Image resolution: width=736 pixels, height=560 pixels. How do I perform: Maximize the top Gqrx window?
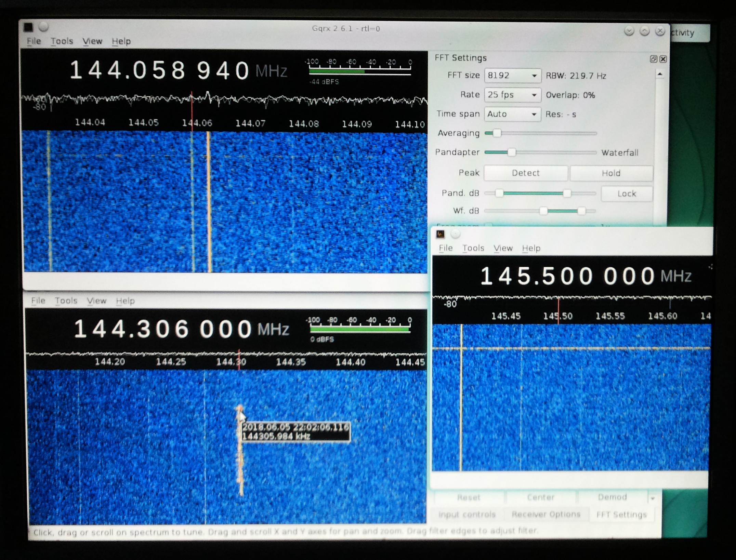coord(644,31)
